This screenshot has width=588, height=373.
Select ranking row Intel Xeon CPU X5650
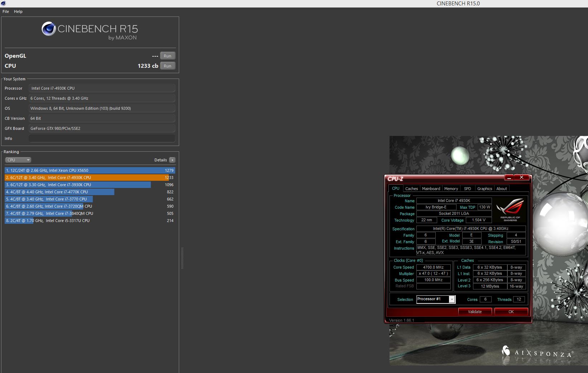pyautogui.click(x=90, y=170)
